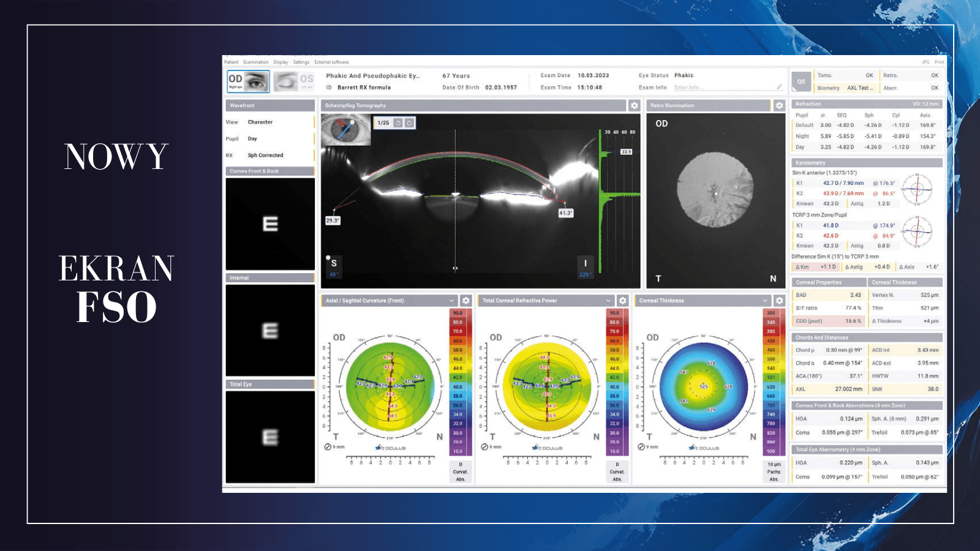Click the Cornea Front & Back E image
This screenshot has width=980, height=551.
point(270,224)
